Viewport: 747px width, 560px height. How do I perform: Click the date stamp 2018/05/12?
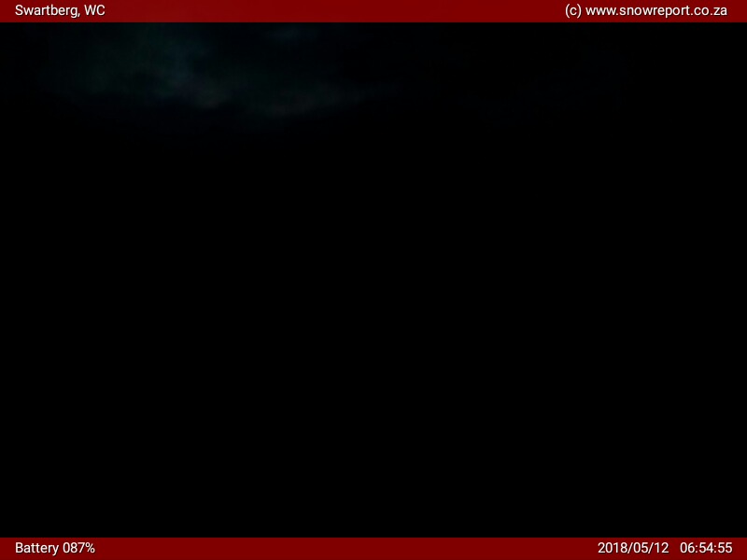coord(633,548)
